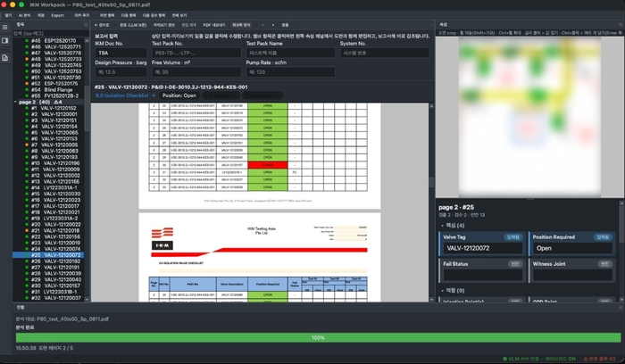
Task: Click the zoom out minus button in preview toolbar
Action: (x=262, y=25)
